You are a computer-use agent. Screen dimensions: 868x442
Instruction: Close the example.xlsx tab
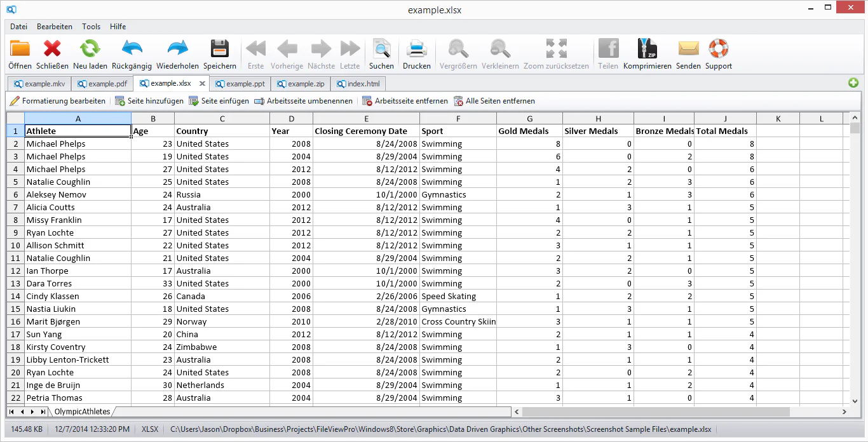(x=202, y=83)
